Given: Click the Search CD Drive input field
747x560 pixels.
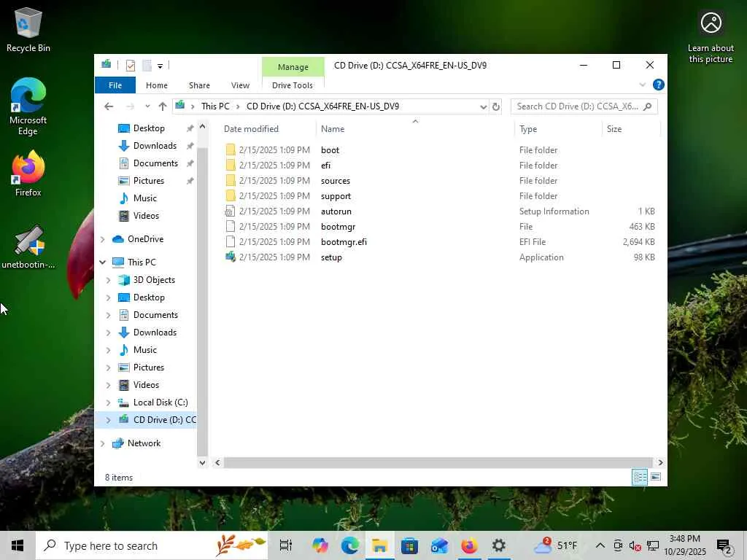Looking at the screenshot, I should point(578,106).
